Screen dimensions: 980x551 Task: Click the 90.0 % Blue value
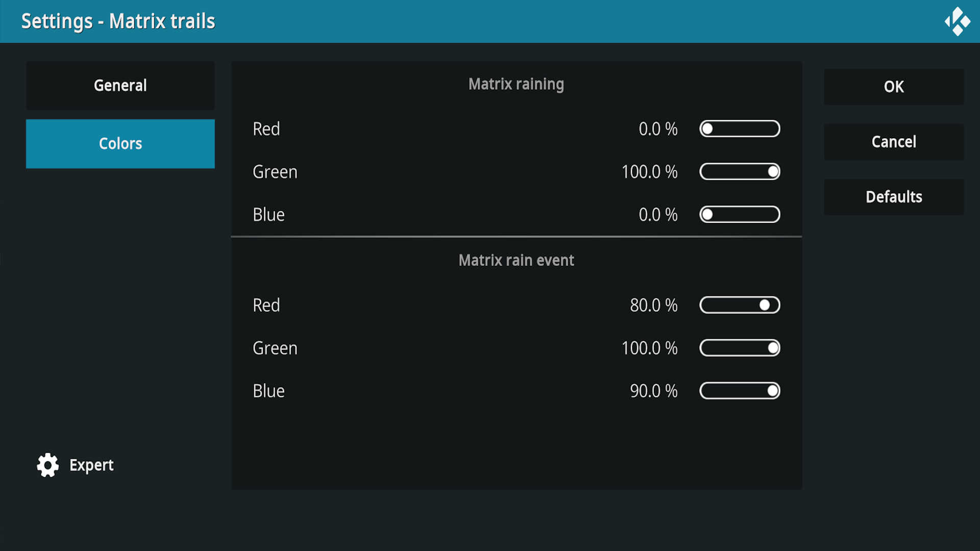(x=653, y=391)
